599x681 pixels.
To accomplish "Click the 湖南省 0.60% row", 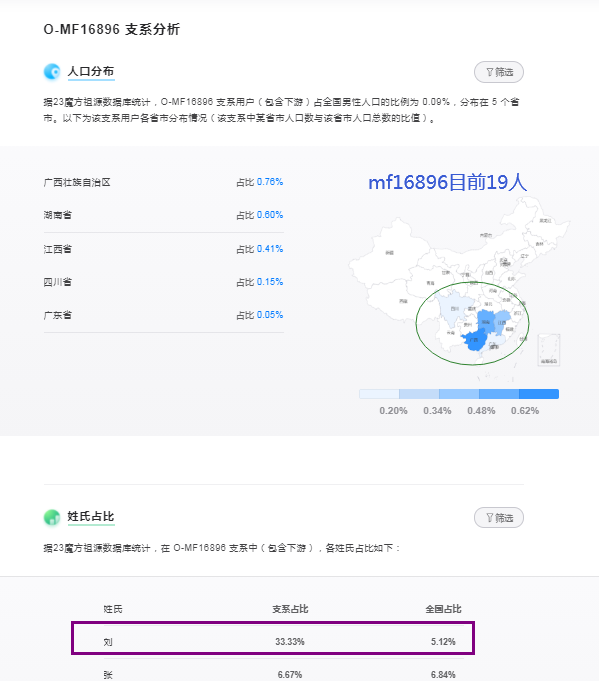I will (164, 215).
